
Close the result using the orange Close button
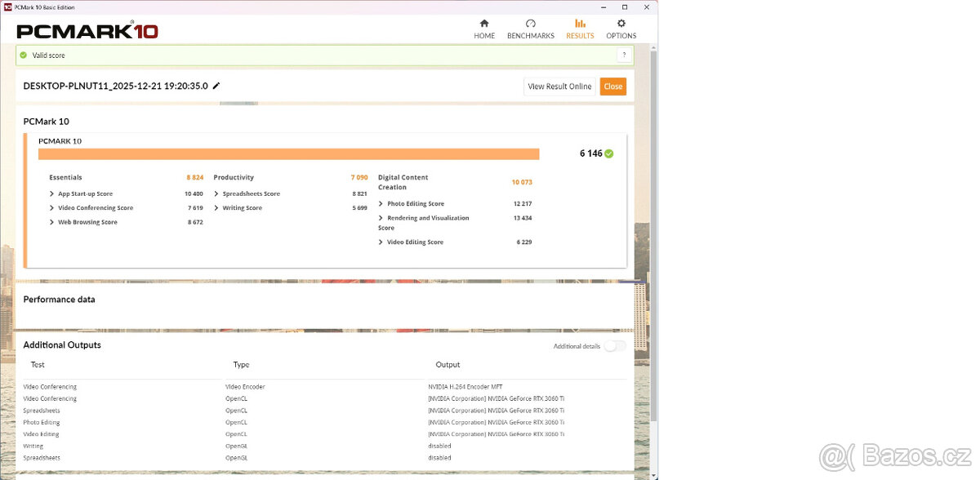click(612, 86)
